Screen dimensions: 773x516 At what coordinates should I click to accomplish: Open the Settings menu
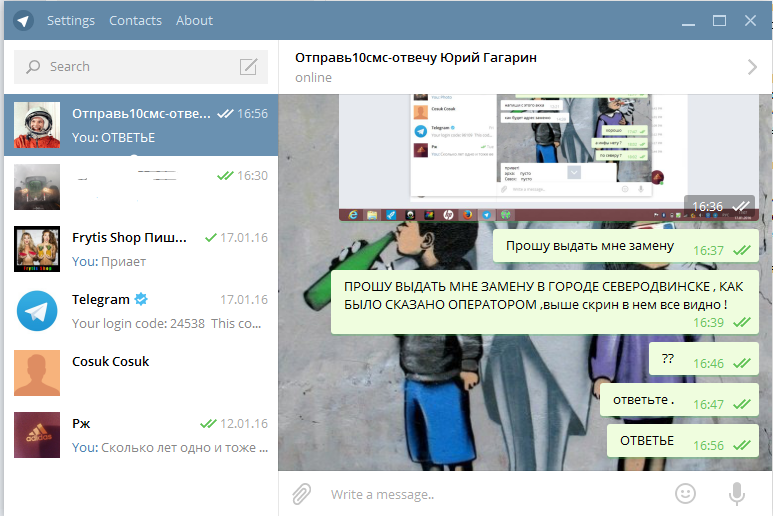click(70, 21)
